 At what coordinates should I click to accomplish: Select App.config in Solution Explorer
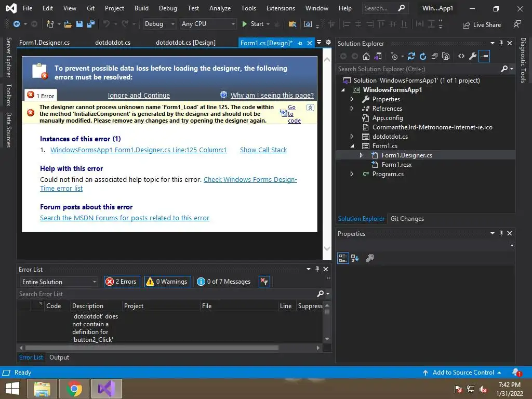388,118
